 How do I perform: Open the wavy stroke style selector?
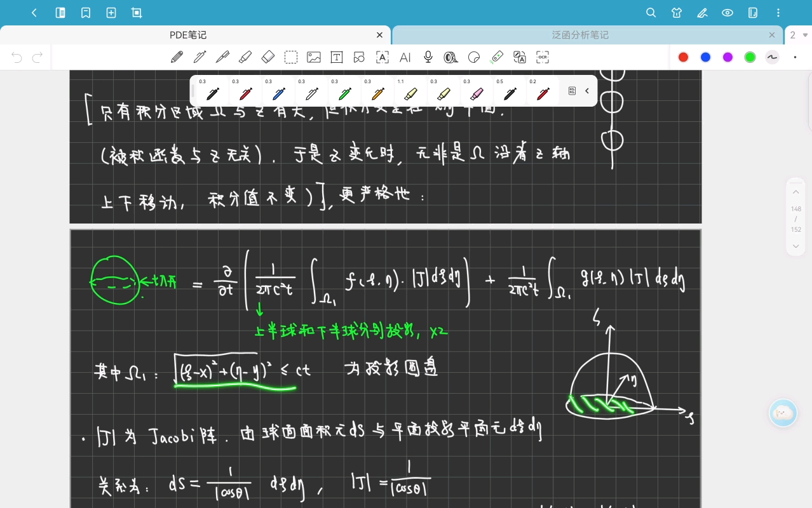point(772,57)
